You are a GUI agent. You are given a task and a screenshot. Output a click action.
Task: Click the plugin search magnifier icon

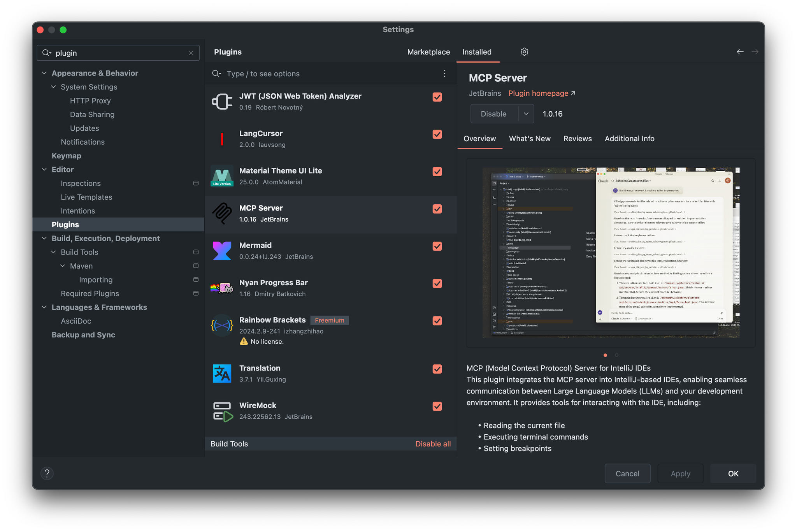tap(216, 74)
